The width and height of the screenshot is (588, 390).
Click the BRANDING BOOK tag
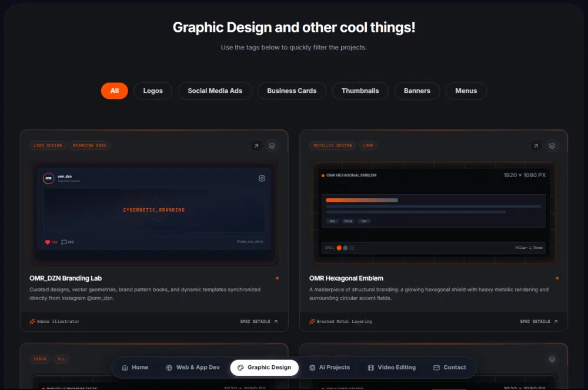(89, 145)
